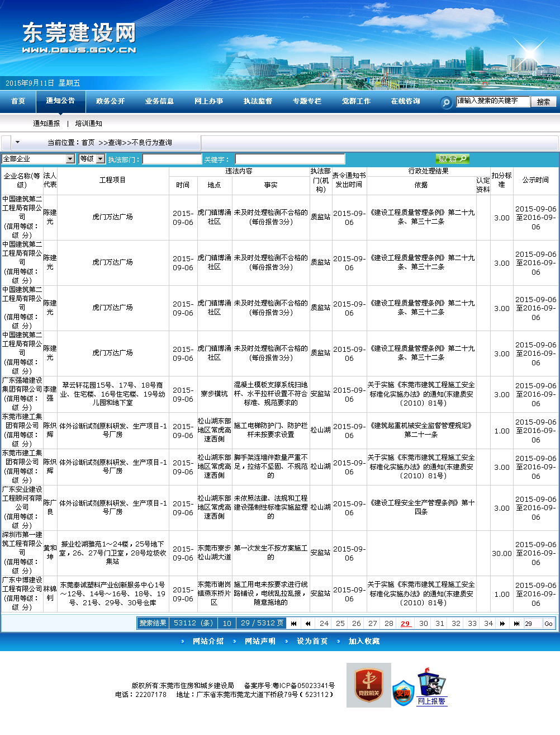Click the 执法部门 input field
Viewport: 560px width, 735px height.
[172, 159]
